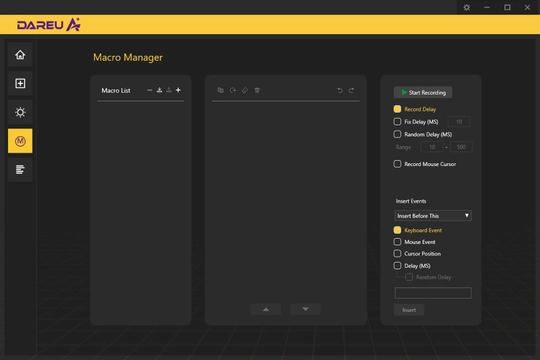Move event down with down arrow button
This screenshot has height=360, width=540.
point(305,309)
